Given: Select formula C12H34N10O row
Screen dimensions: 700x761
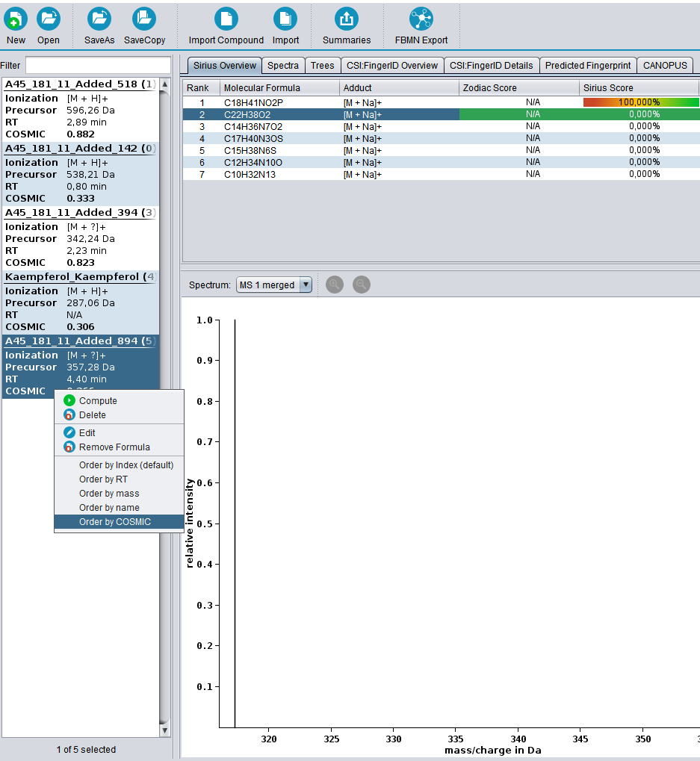Looking at the screenshot, I should [441, 162].
